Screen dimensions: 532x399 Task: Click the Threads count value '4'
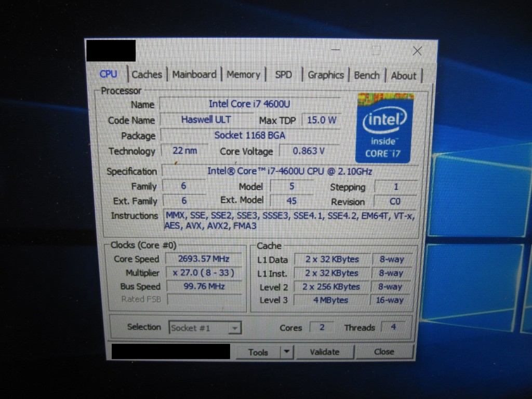[393, 327]
